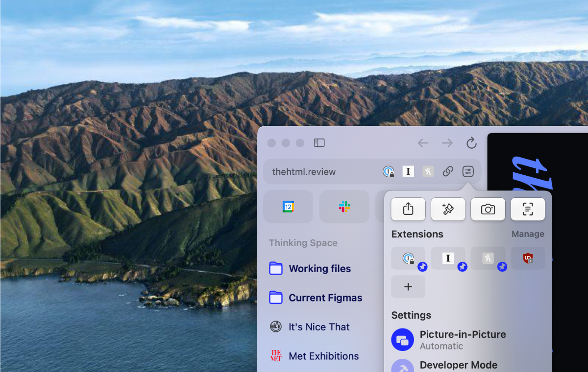Take a capture with camera button
588x372 pixels.
click(488, 209)
